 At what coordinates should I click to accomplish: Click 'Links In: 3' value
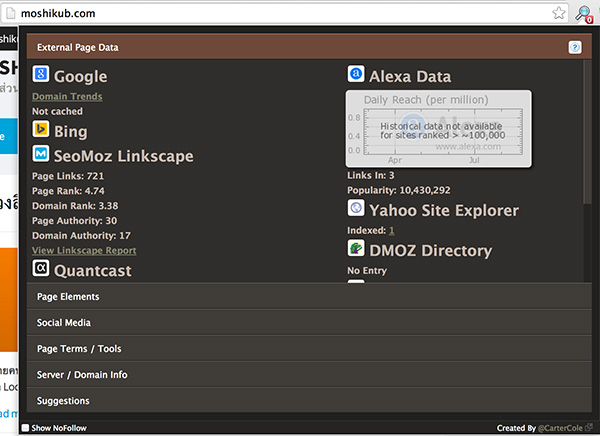point(371,175)
